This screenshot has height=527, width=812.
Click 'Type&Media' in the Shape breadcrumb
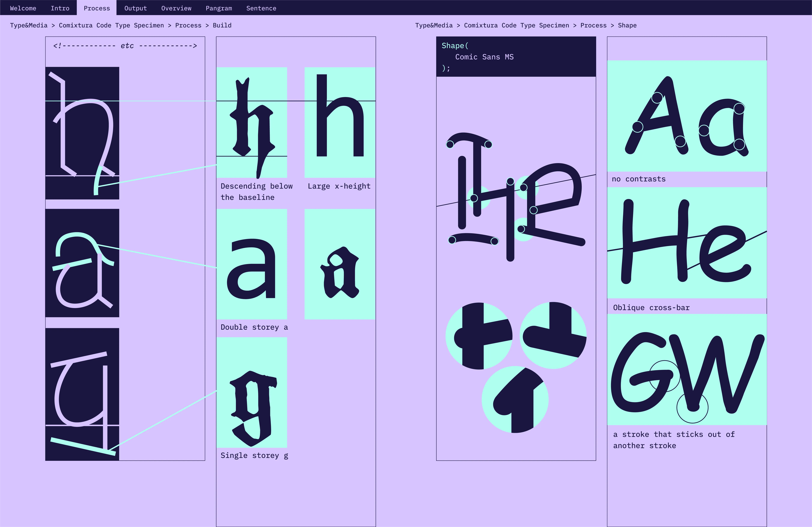click(434, 25)
